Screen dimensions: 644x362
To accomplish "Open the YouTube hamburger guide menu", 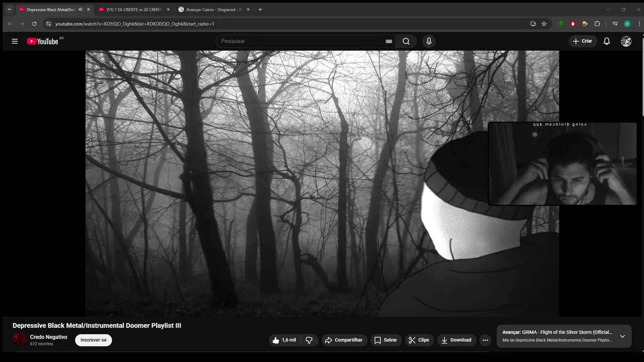I will tap(15, 41).
